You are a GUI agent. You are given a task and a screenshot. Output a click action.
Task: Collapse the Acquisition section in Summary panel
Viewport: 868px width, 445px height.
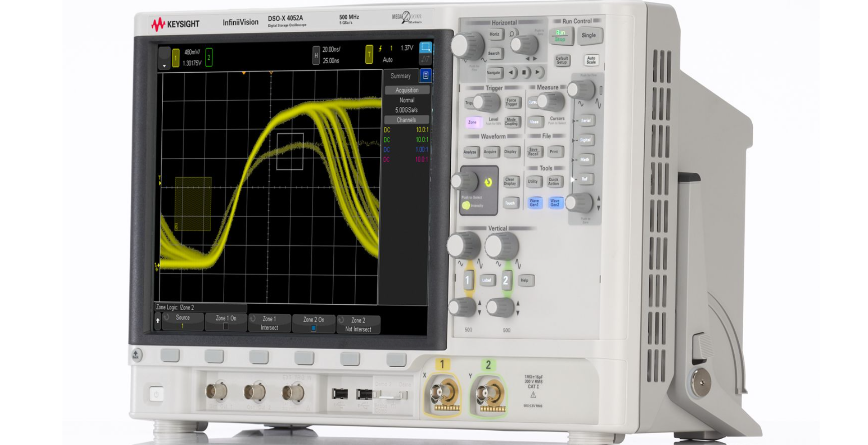(x=406, y=90)
